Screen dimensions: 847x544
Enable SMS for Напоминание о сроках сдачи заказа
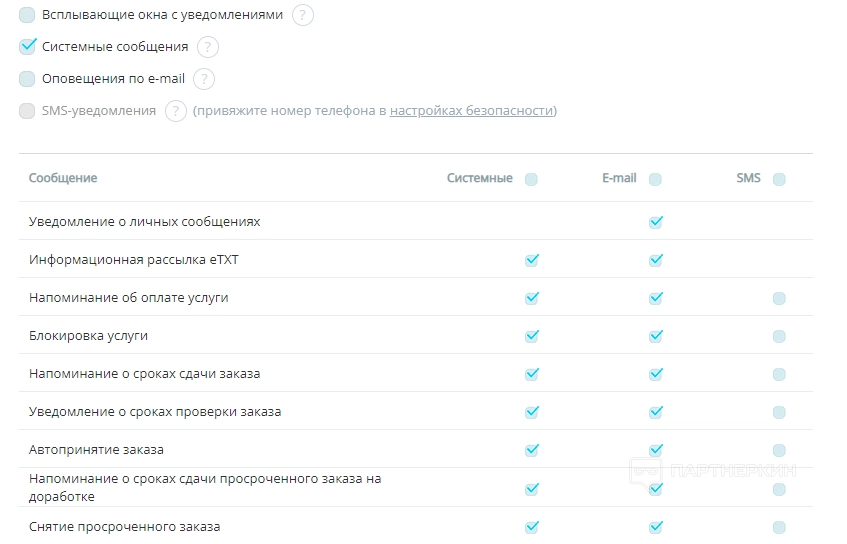779,374
